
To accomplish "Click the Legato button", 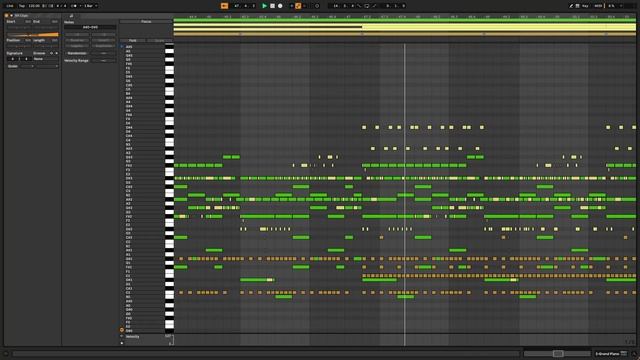I will click(x=77, y=46).
